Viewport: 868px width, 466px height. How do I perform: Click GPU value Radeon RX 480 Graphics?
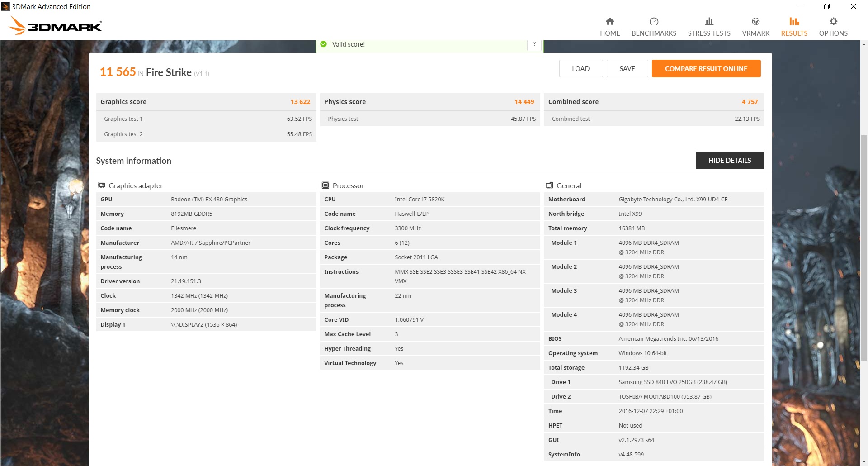coord(209,200)
